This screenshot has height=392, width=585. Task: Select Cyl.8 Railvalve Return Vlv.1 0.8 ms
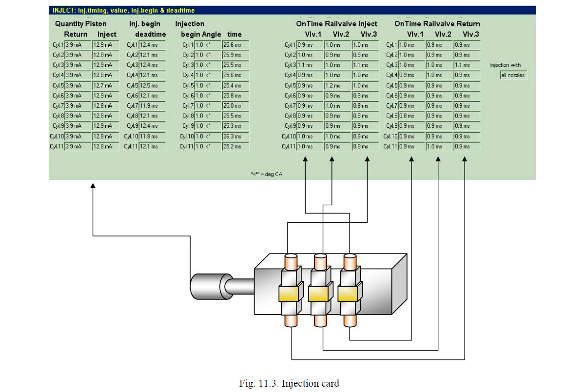pos(411,116)
